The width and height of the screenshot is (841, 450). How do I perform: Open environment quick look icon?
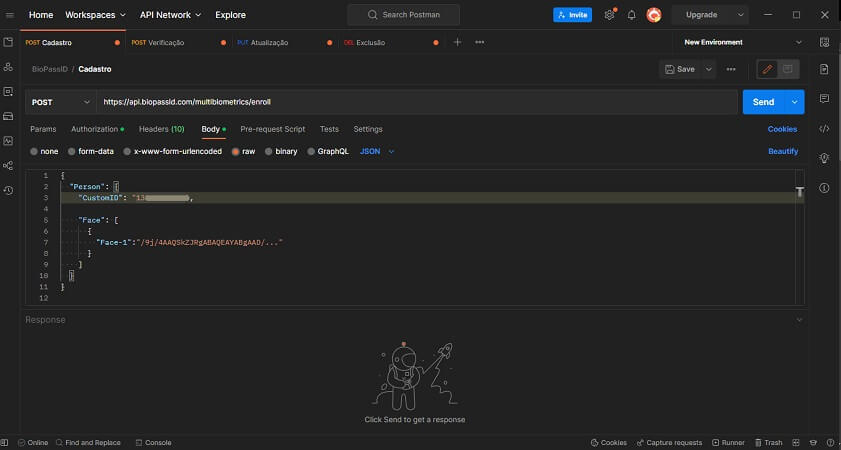[824, 42]
